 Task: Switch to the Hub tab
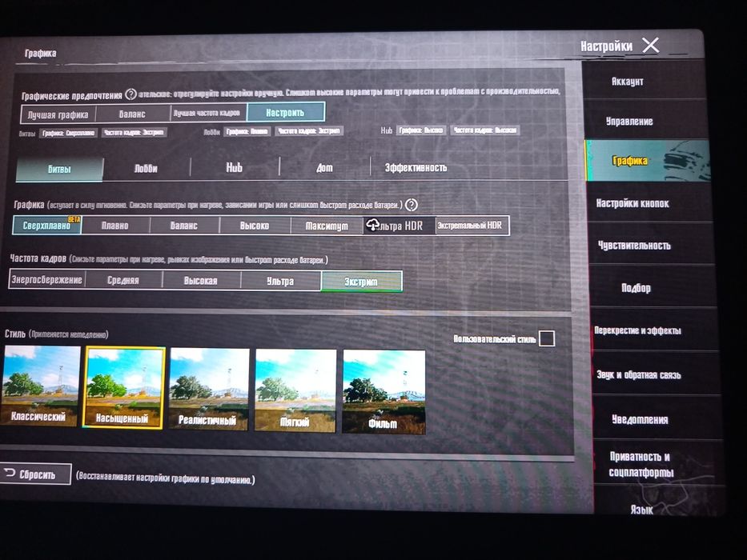[235, 168]
